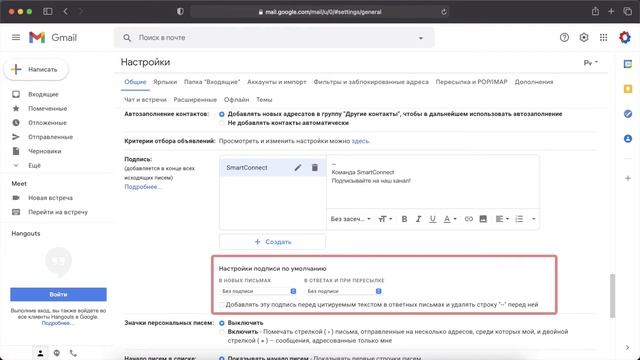This screenshot has width=640, height=360.
Task: Click the numbered list icon
Action: pyautogui.click(x=519, y=219)
